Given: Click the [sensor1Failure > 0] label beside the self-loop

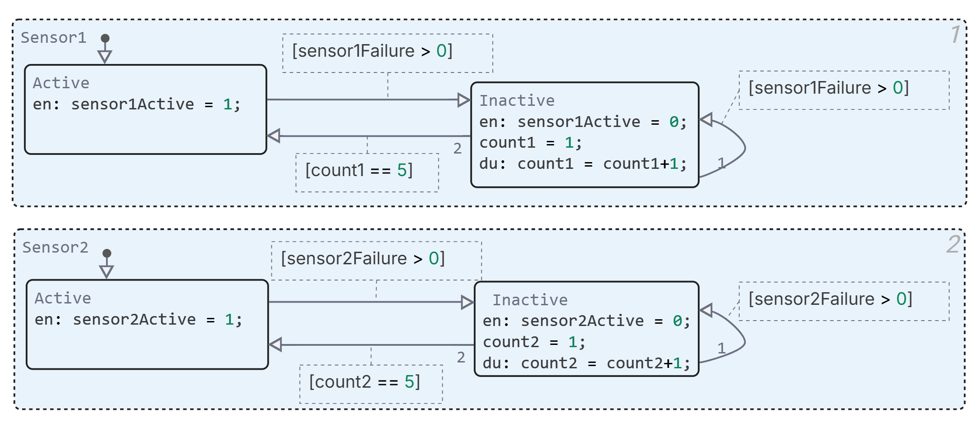Looking at the screenshot, I should (x=828, y=88).
